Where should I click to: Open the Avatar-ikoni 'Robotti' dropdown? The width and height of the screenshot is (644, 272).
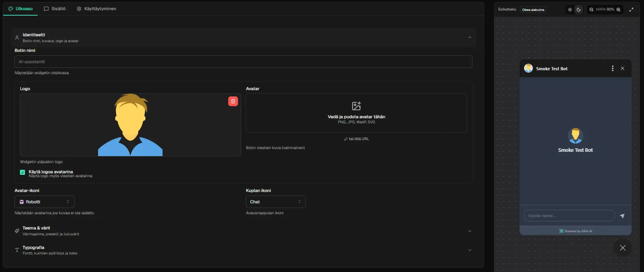click(x=45, y=202)
